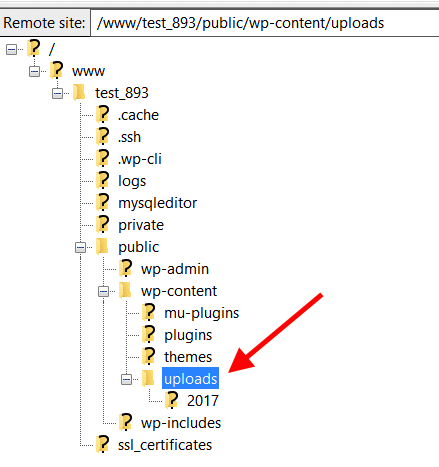Screen dimensions: 439x467
Task: Click the "Remote site:" label
Action: pyautogui.click(x=44, y=23)
